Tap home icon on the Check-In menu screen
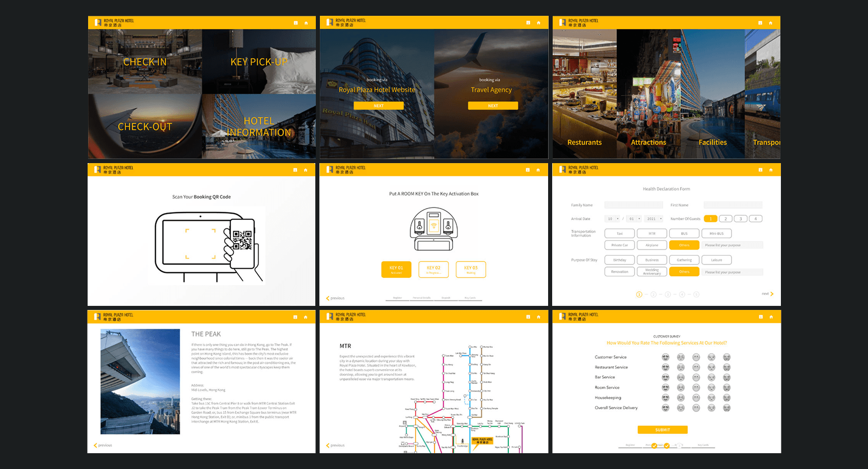 (x=306, y=23)
